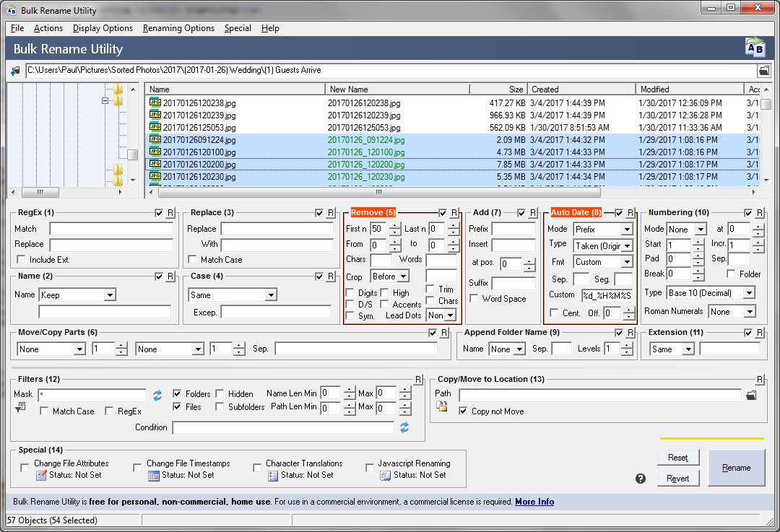
Task: Open the File menu
Action: pos(17,28)
